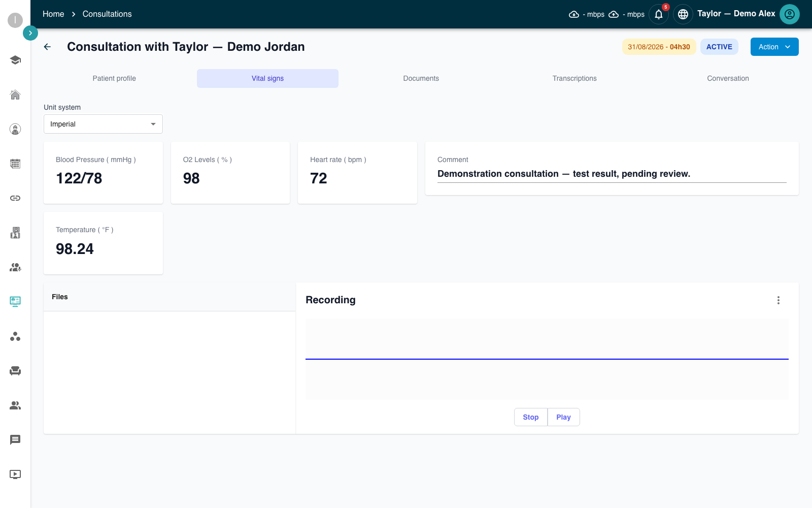This screenshot has height=508, width=812.
Task: Open the Unit system Imperial dropdown
Action: point(103,124)
